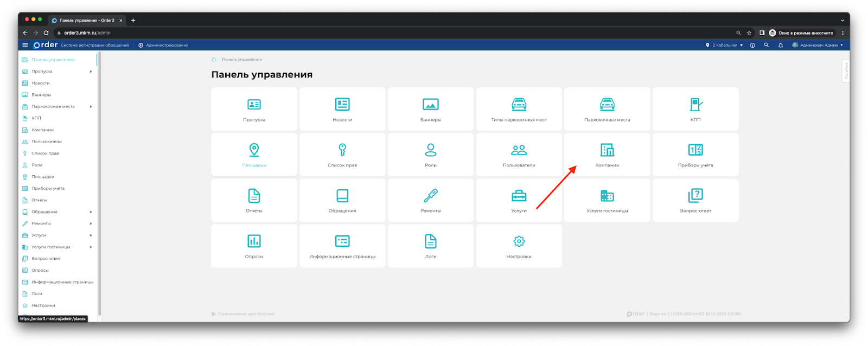Click the browser address bar
Screen dimensions: 868x346
[380, 33]
